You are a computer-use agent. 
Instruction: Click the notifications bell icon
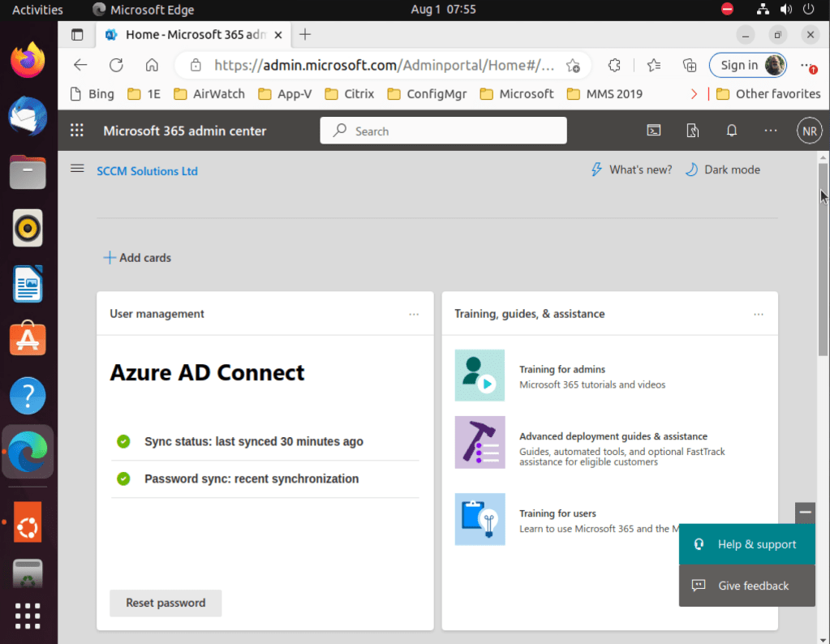click(x=732, y=131)
